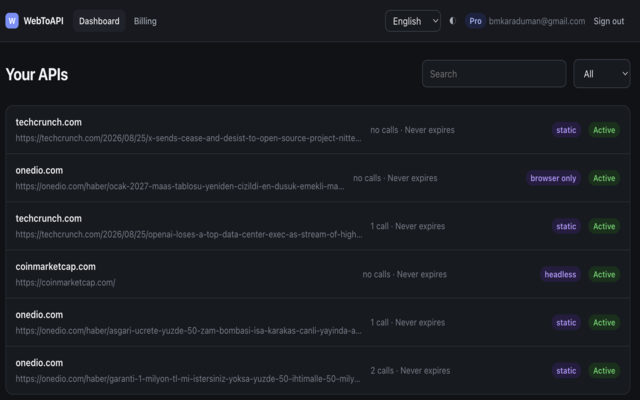Image resolution: width=640 pixels, height=400 pixels.
Task: Open the coinmarketcap.com API title
Action: point(56,267)
